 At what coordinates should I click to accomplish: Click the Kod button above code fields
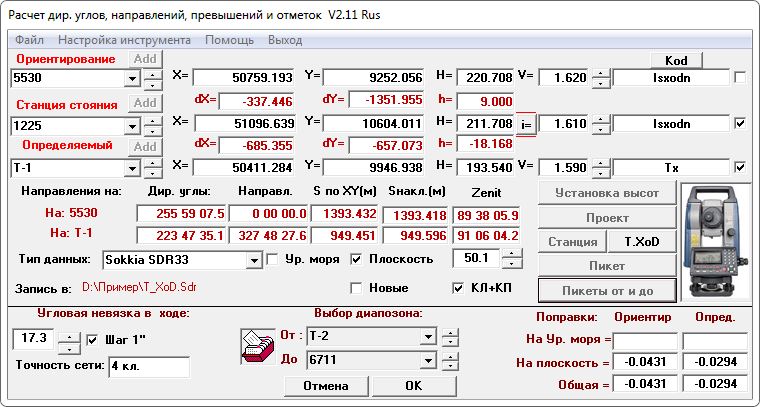(x=676, y=60)
